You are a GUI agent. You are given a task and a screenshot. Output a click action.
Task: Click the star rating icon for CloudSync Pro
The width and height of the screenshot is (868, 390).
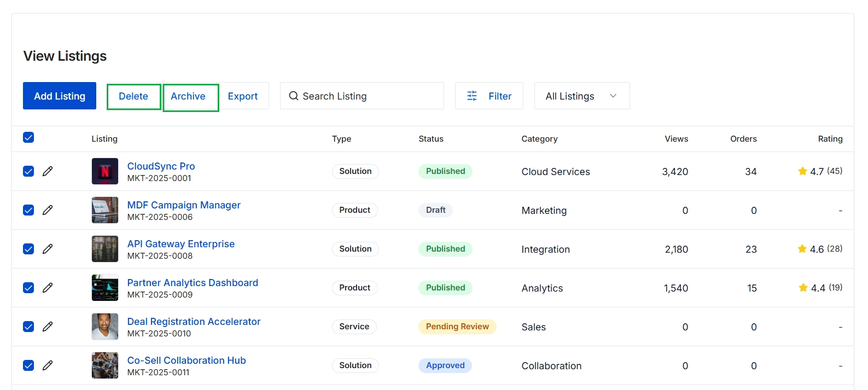[x=802, y=171]
